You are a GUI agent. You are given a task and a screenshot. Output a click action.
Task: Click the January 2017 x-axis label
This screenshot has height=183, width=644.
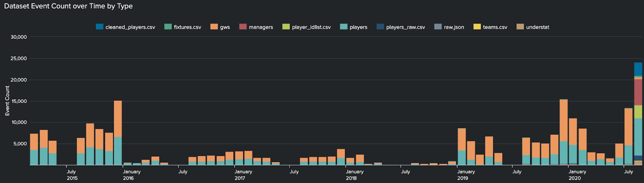tap(243, 175)
